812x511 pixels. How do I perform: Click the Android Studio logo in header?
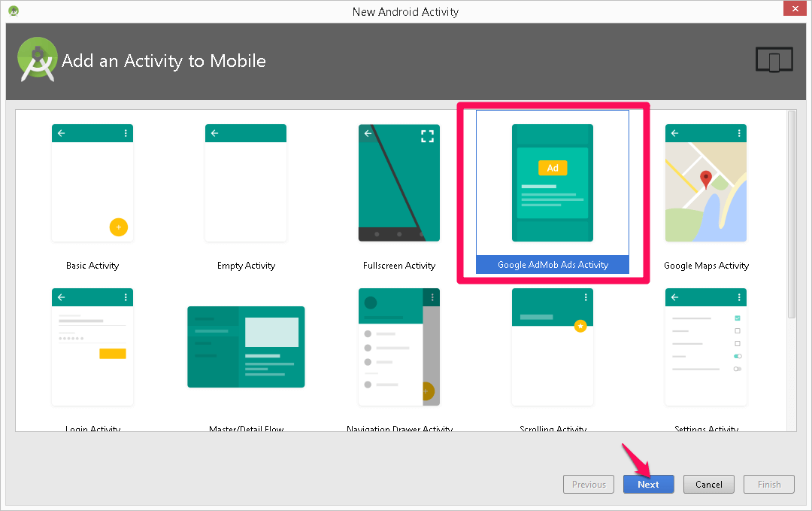pyautogui.click(x=38, y=59)
